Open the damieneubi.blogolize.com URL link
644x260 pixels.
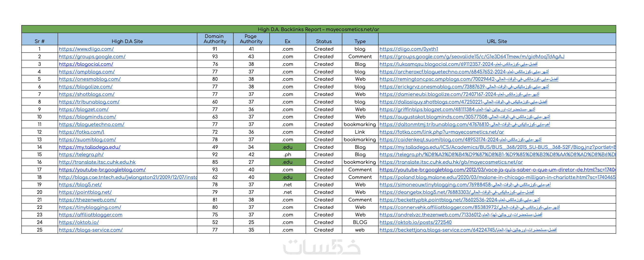click(x=459, y=94)
